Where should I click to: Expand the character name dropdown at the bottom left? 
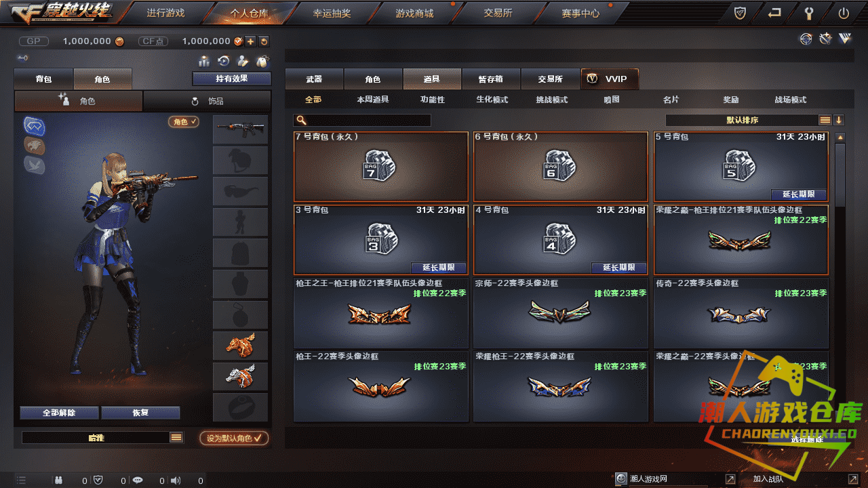176,438
